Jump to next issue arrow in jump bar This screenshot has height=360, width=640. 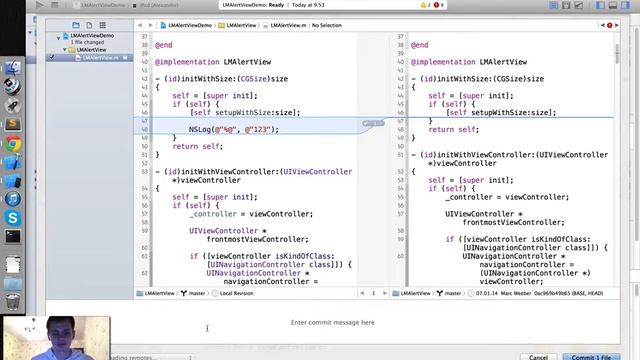[x=616, y=25]
